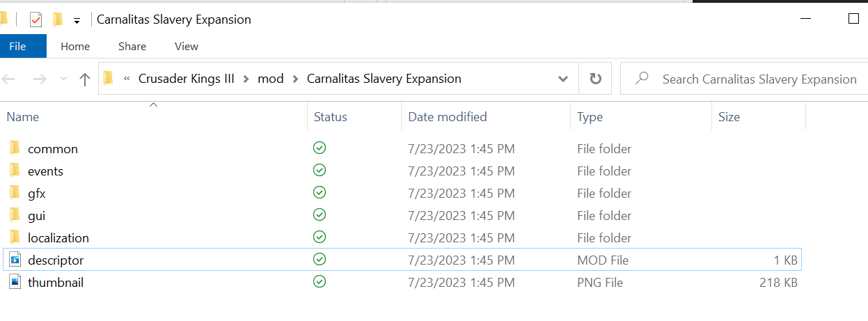Viewport: 868px width, 321px height.
Task: Expand the Customize Quick Access Toolbar arrow
Action: [77, 20]
